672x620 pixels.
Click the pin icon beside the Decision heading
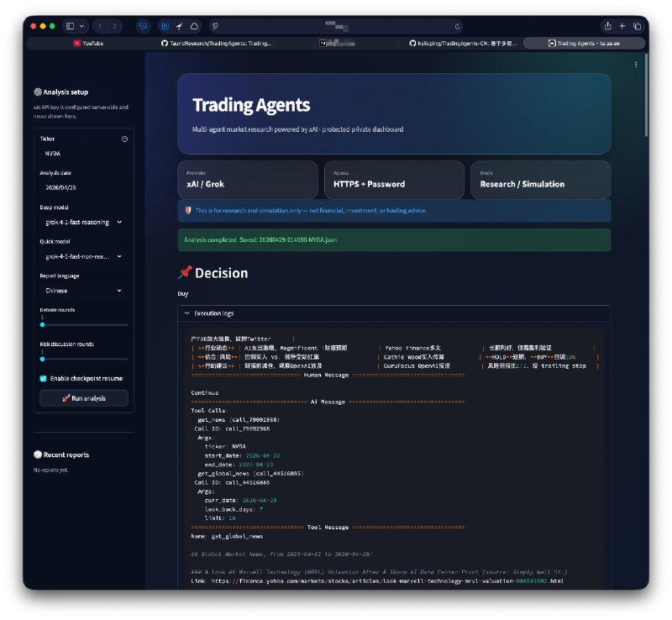coord(185,272)
